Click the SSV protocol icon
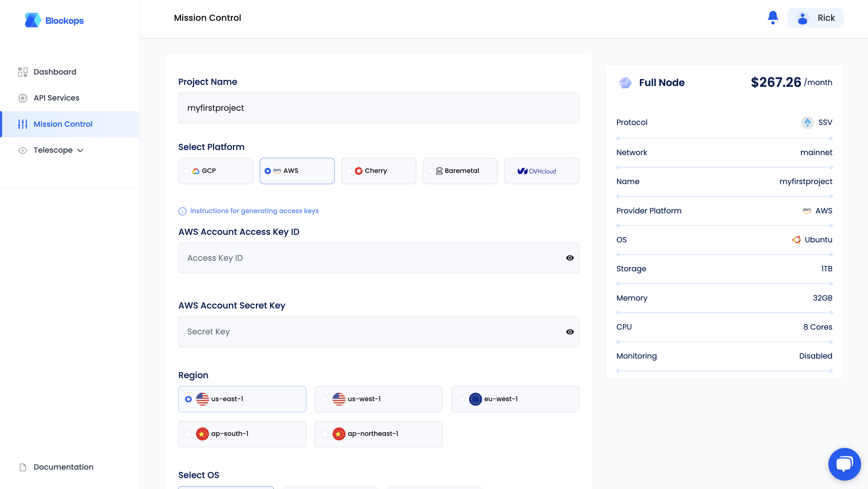This screenshot has height=489, width=868. point(808,122)
